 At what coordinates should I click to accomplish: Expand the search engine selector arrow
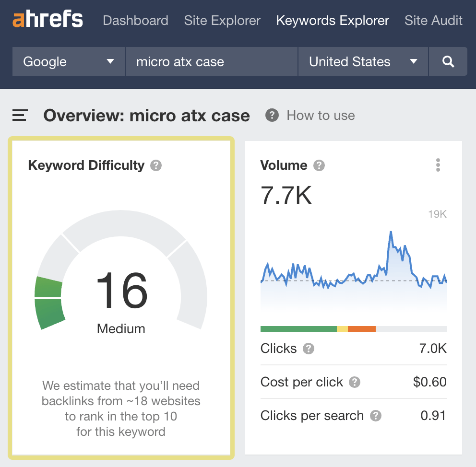(110, 61)
